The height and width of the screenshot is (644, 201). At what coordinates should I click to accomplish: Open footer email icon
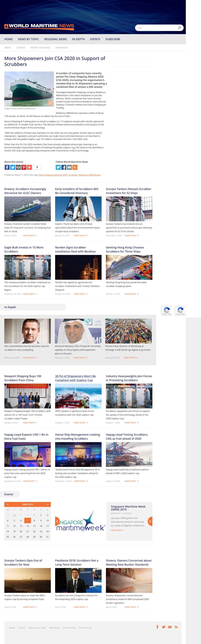(170, 627)
